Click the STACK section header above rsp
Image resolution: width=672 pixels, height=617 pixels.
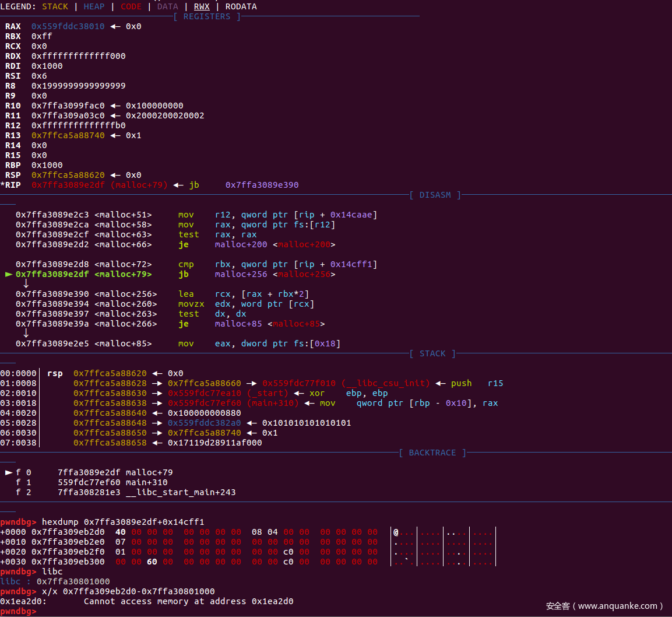[x=432, y=353]
